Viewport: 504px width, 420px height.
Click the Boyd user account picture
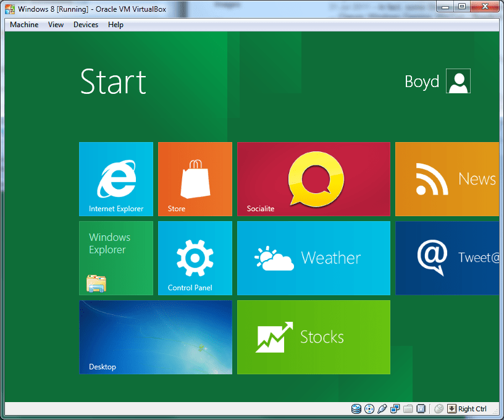coord(458,81)
